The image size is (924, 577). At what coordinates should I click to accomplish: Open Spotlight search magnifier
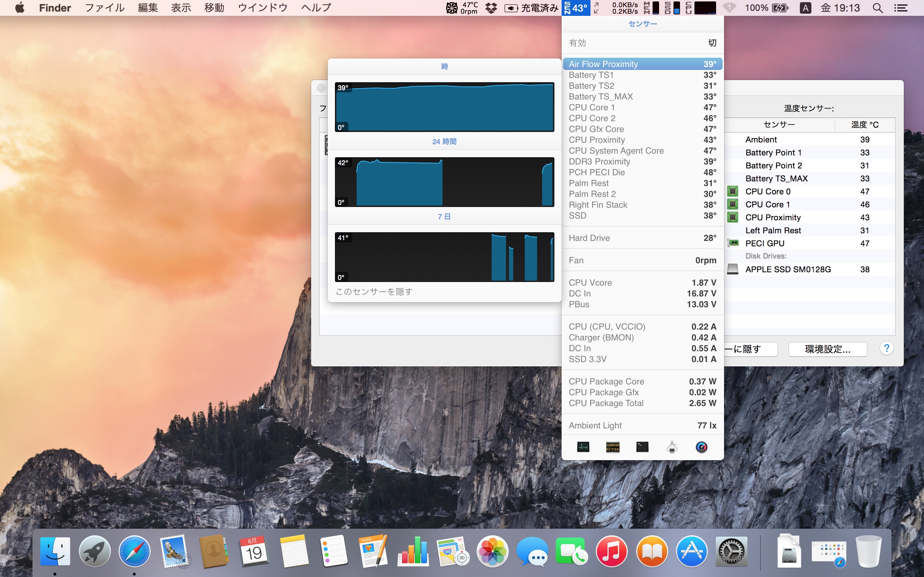(x=877, y=8)
